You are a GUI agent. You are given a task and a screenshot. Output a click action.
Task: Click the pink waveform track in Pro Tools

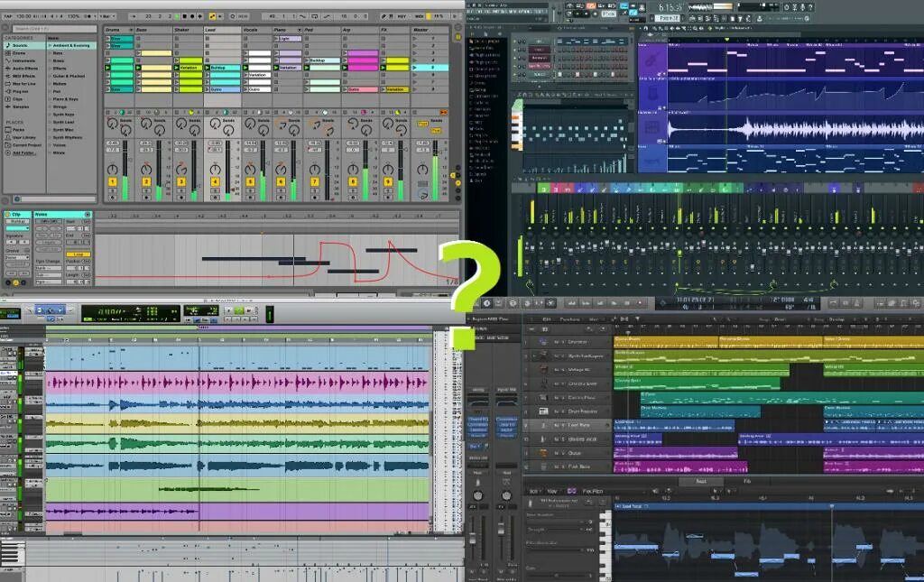click(x=237, y=383)
